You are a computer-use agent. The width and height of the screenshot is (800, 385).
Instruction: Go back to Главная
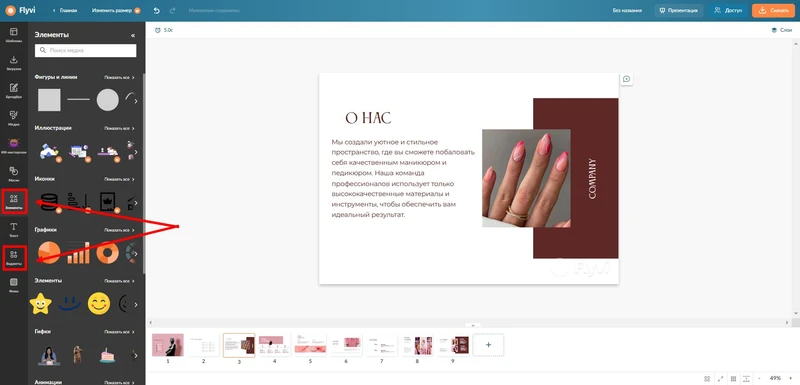pyautogui.click(x=65, y=10)
